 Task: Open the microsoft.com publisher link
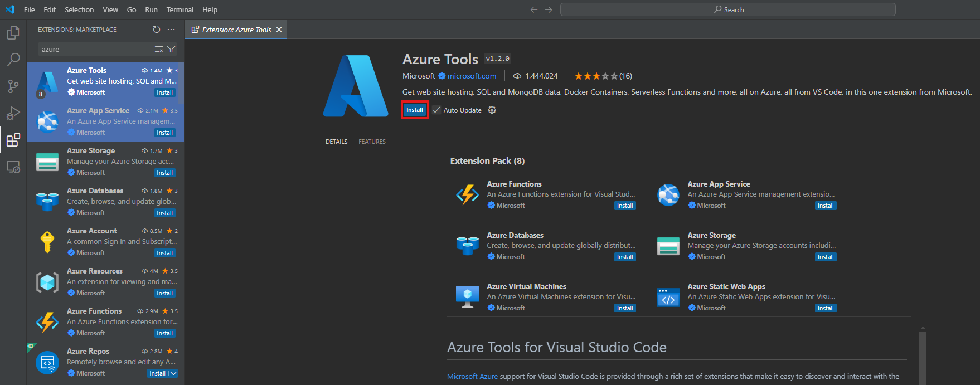pos(472,76)
